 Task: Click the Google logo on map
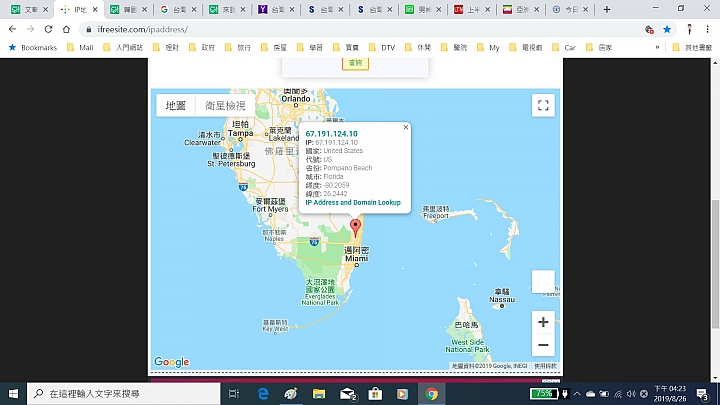pyautogui.click(x=171, y=362)
